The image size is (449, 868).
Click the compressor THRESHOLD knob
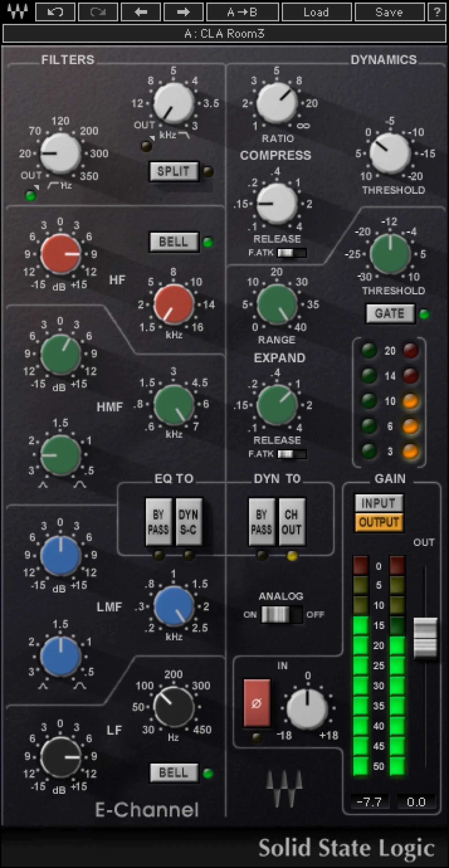click(x=390, y=153)
